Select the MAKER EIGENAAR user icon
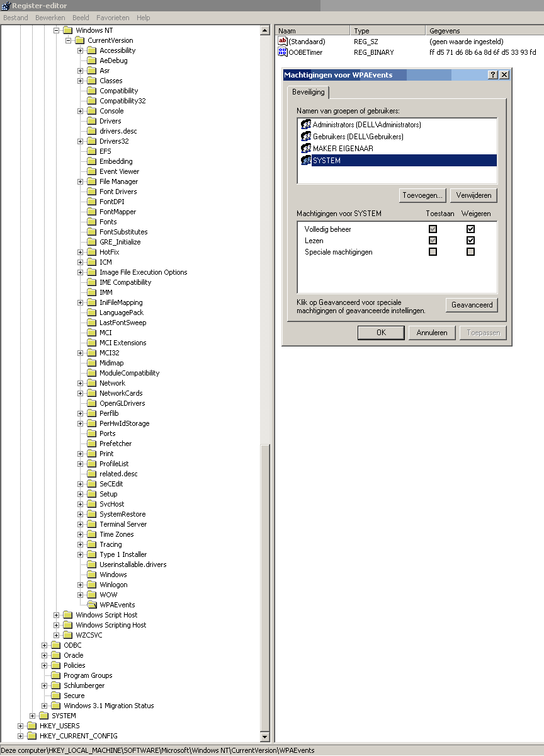This screenshot has height=756, width=544. pyautogui.click(x=306, y=149)
